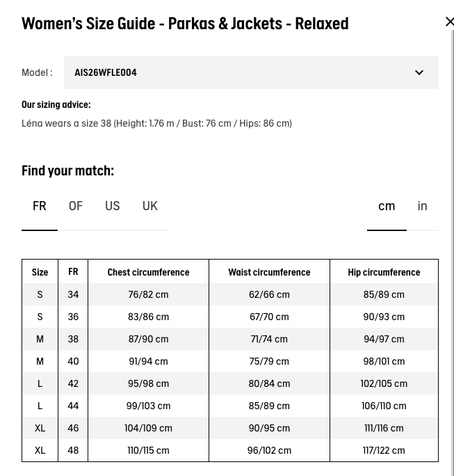Switch to the US sizing tab
454x476 pixels.
[x=112, y=206]
